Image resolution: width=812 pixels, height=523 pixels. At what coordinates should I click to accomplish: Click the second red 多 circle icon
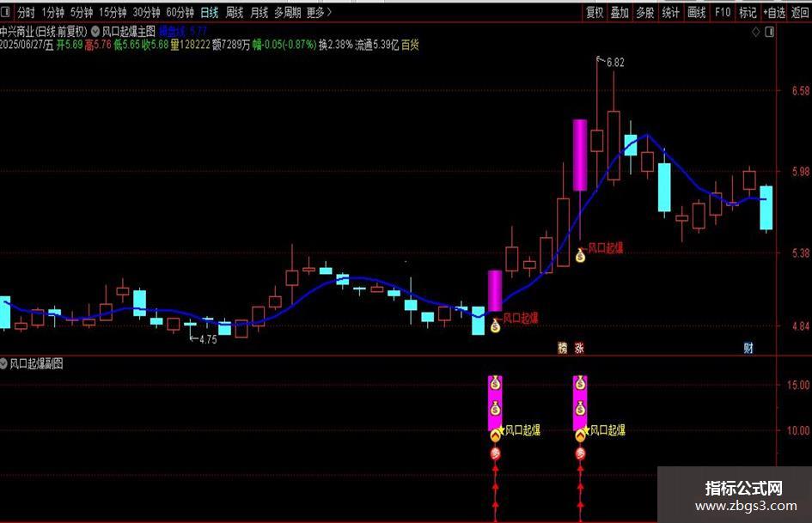[581, 454]
